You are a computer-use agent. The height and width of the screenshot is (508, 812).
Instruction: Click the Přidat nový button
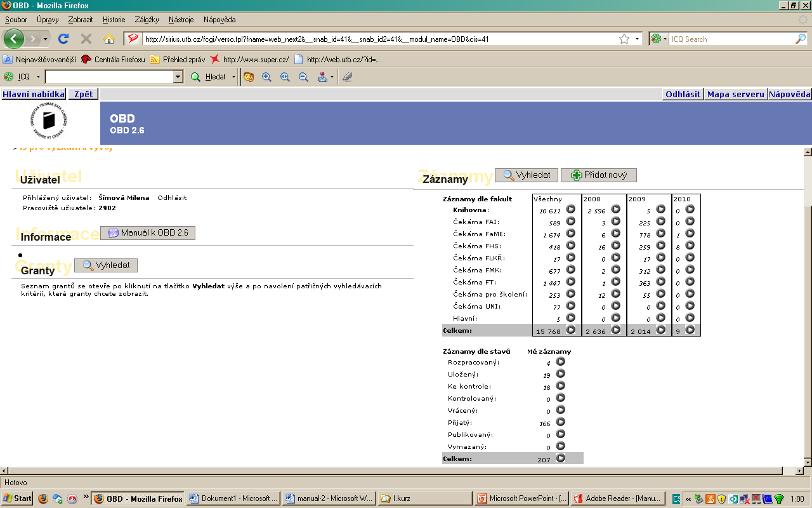(x=599, y=175)
